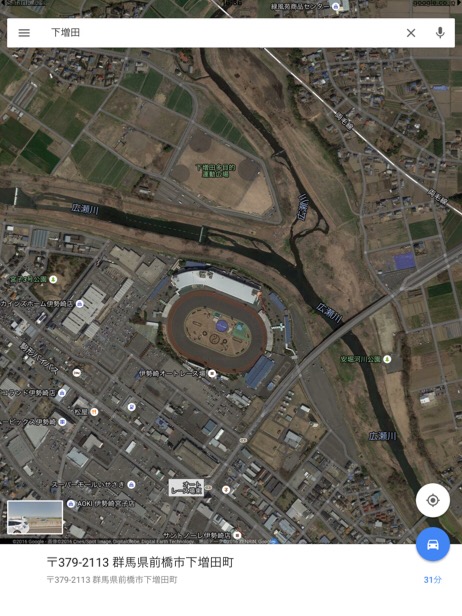Open the hamburger menu in search bar

point(24,33)
